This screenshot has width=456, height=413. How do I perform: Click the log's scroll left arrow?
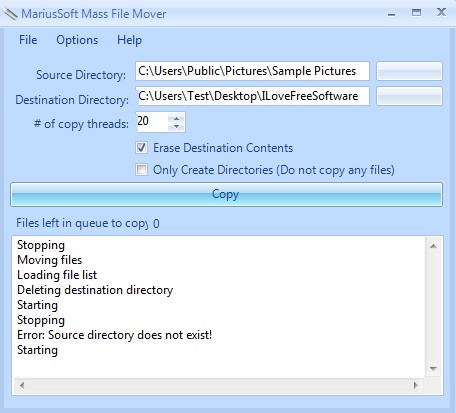click(22, 386)
